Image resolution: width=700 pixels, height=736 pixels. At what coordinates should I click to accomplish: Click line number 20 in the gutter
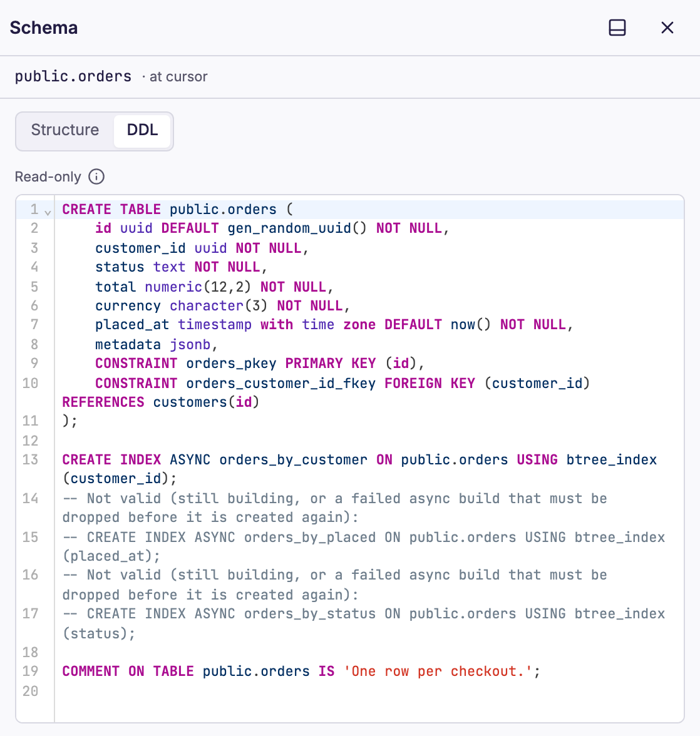tap(30, 692)
